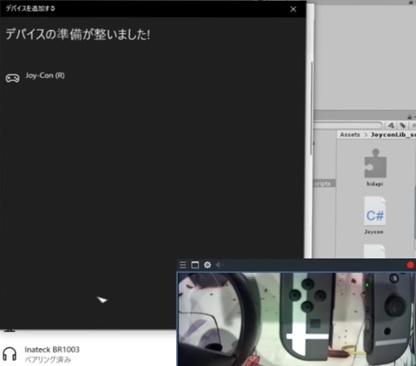Click the window layout icon in camera toolbar
Screen dimensions: 416x366
[195, 265]
